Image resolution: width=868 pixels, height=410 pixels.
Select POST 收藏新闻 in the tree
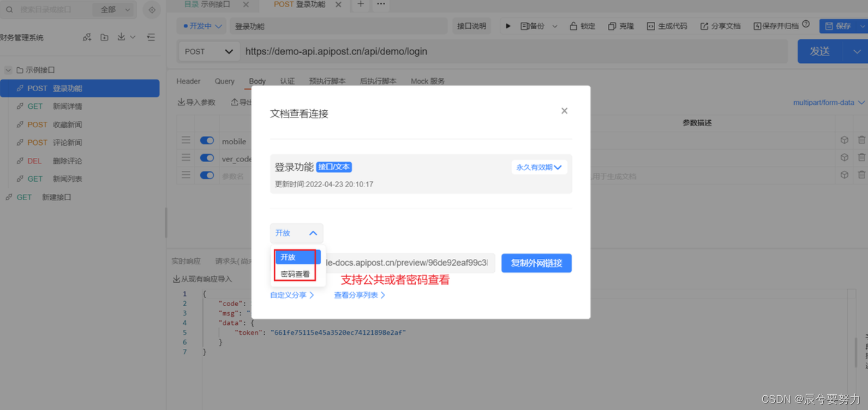(x=80, y=124)
